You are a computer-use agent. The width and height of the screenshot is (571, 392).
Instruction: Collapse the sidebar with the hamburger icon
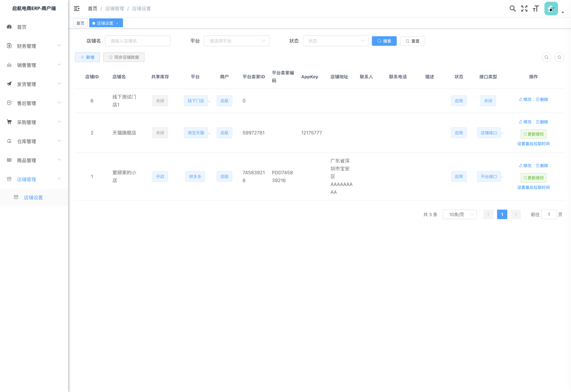(x=76, y=9)
